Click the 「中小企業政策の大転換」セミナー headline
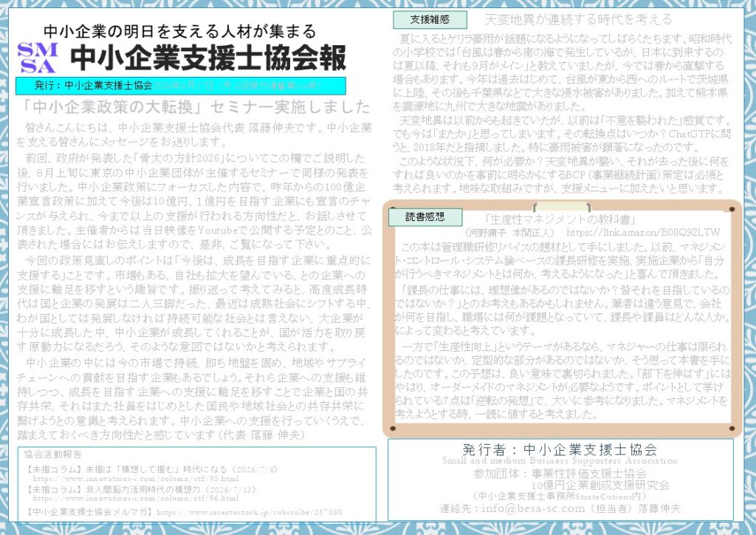This screenshot has height=535, width=756. pos(195,107)
